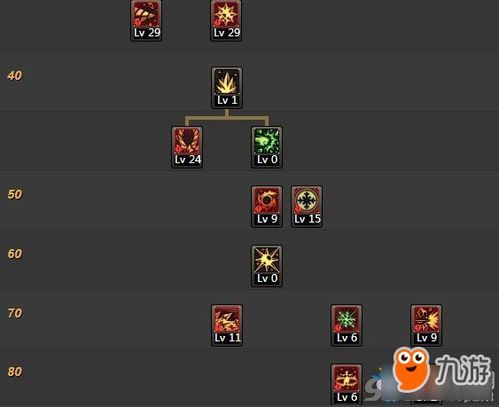Select the Lv 11 flame skill
Image resolution: width=499 pixels, height=407 pixels.
click(x=227, y=325)
